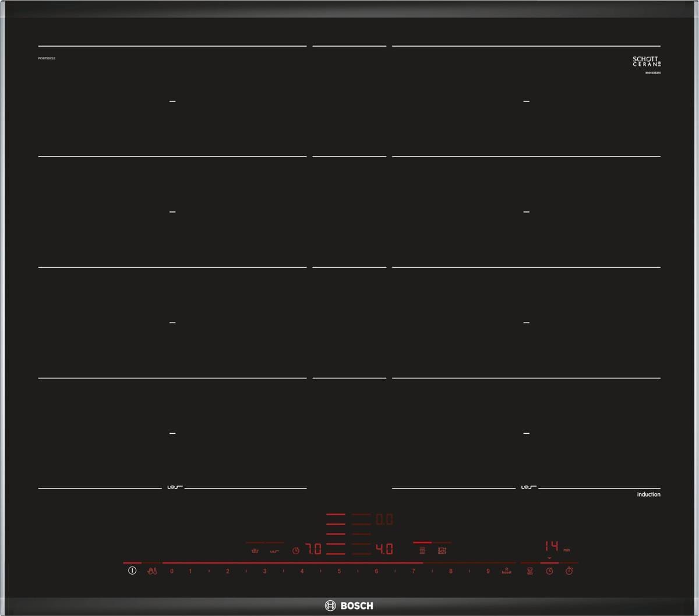
Task: Tap the BOSCH logo on front trim
Action: [x=349, y=606]
